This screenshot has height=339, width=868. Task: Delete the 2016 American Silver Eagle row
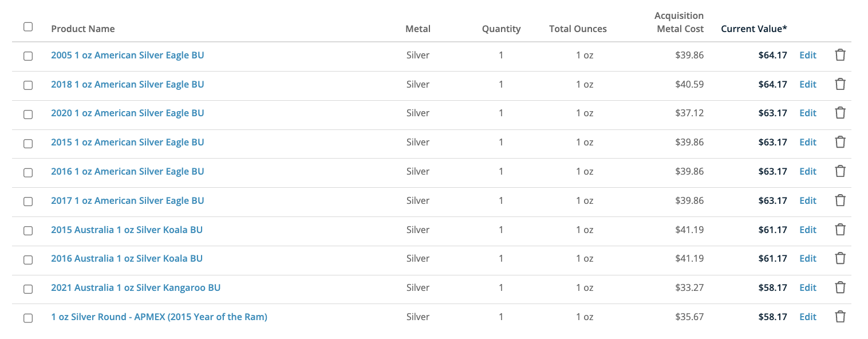tap(840, 172)
